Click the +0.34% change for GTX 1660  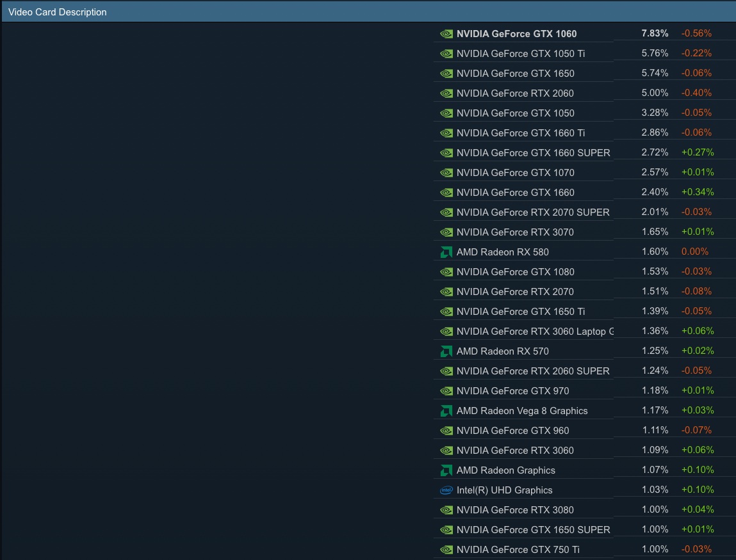pyautogui.click(x=697, y=192)
